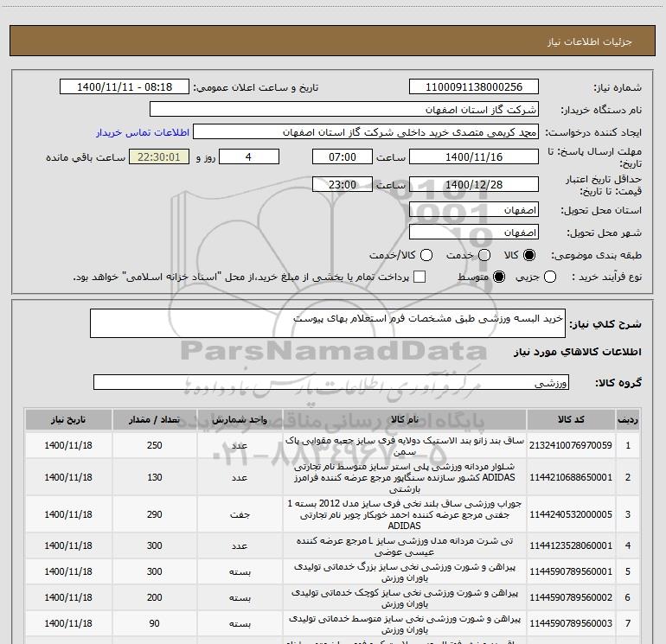This screenshot has width=666, height=644.
Task: Click product code 1144590789560001
Action: pos(571,571)
